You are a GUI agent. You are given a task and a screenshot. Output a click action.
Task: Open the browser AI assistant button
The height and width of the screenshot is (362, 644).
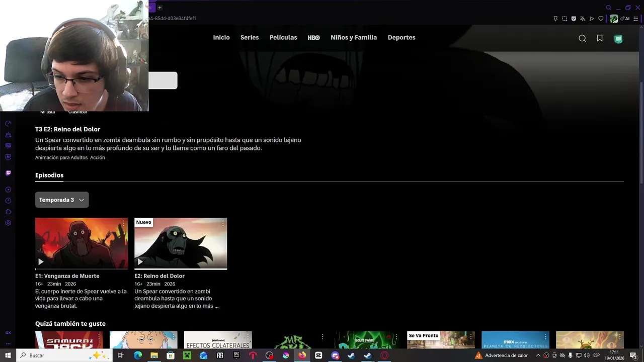pos(625,19)
